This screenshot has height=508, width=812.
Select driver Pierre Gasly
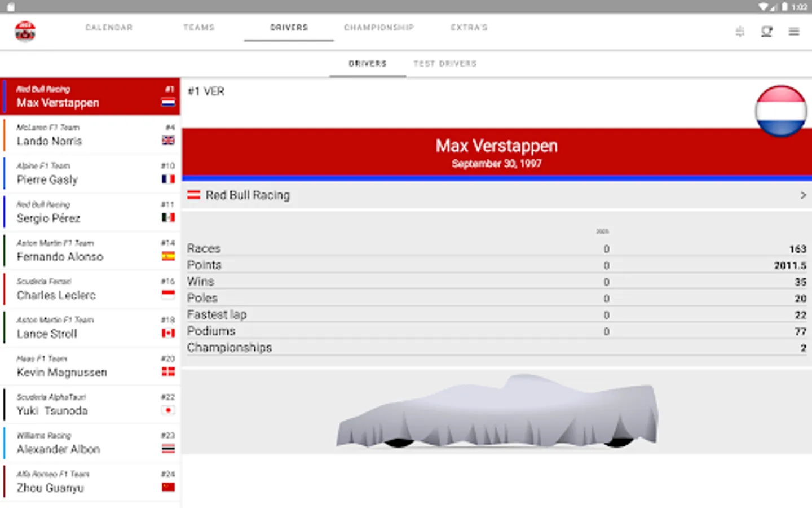(90, 173)
